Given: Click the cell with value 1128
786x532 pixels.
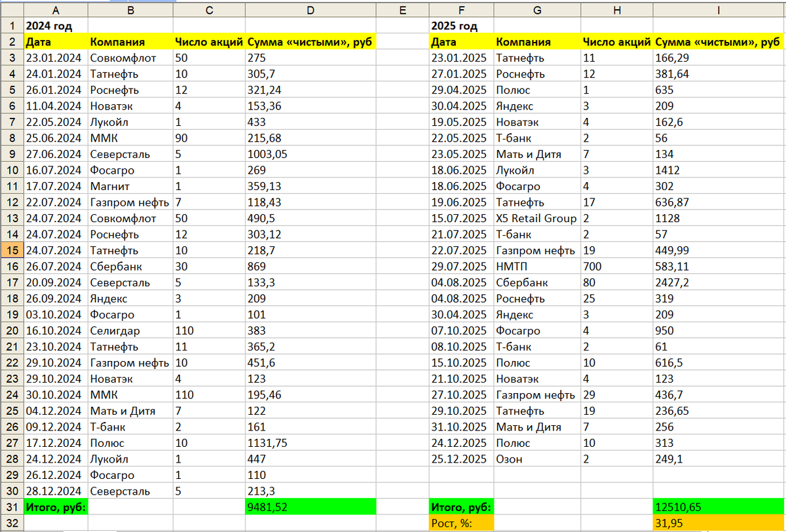Looking at the screenshot, I should (719, 218).
